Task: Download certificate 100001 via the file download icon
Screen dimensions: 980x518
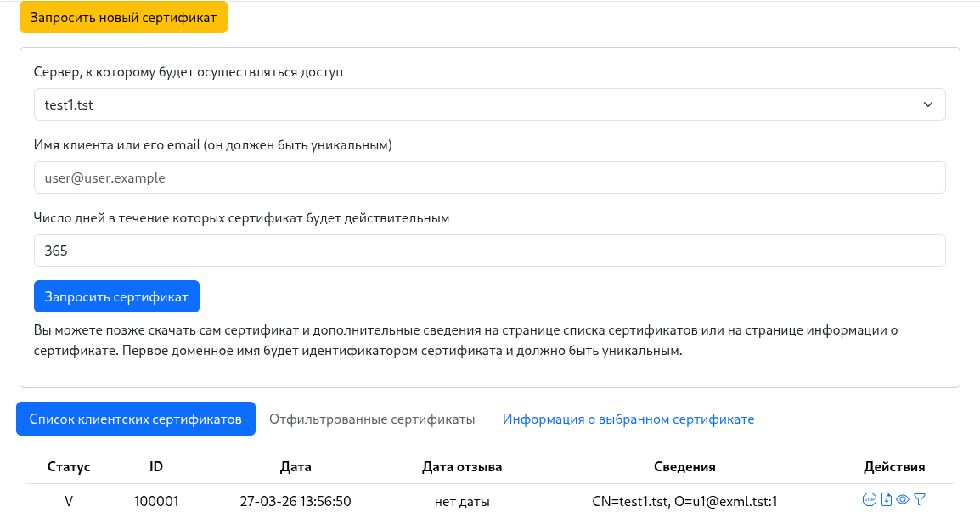Action: (x=887, y=498)
